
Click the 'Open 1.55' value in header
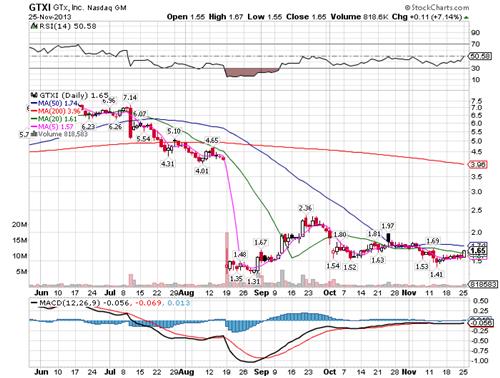click(x=185, y=17)
